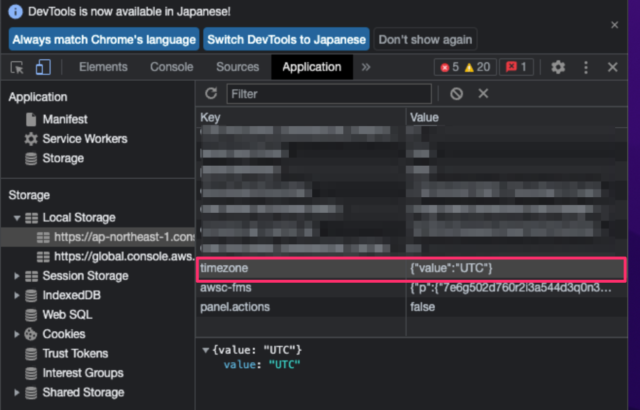Switch to the Console tab

[x=171, y=67]
